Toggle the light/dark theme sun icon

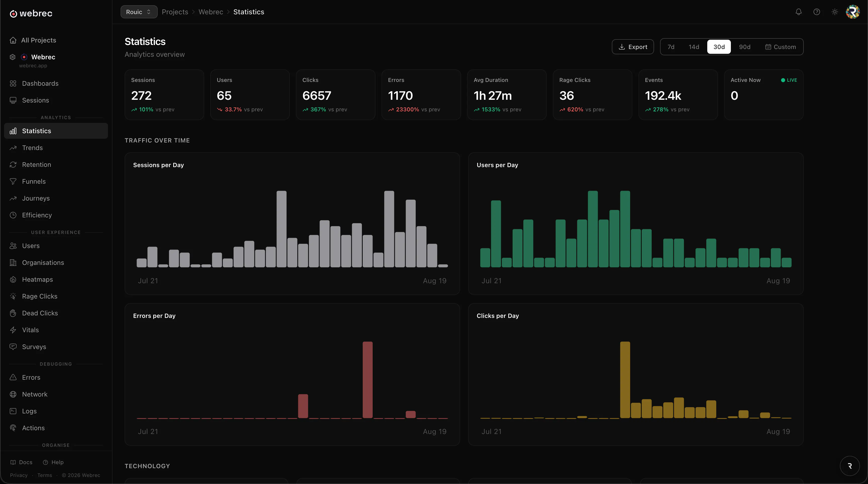click(x=835, y=12)
